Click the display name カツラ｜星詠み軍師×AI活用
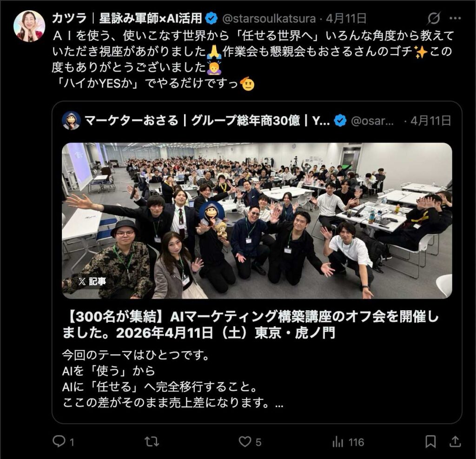This screenshot has width=476, height=459. 127,18
